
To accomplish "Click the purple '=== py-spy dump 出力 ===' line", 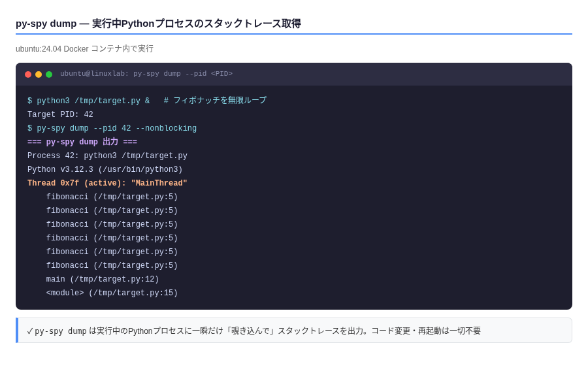I will 82,142.
